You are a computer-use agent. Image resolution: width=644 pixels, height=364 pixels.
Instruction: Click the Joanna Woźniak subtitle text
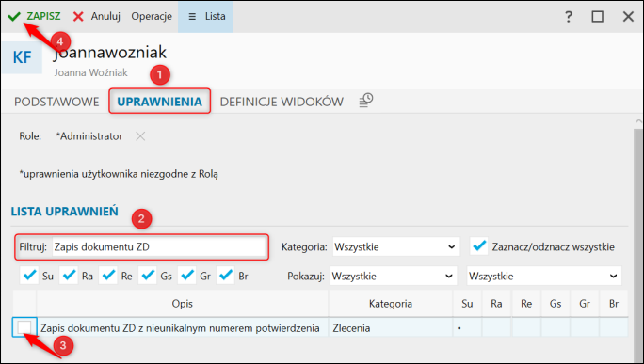pos(90,72)
